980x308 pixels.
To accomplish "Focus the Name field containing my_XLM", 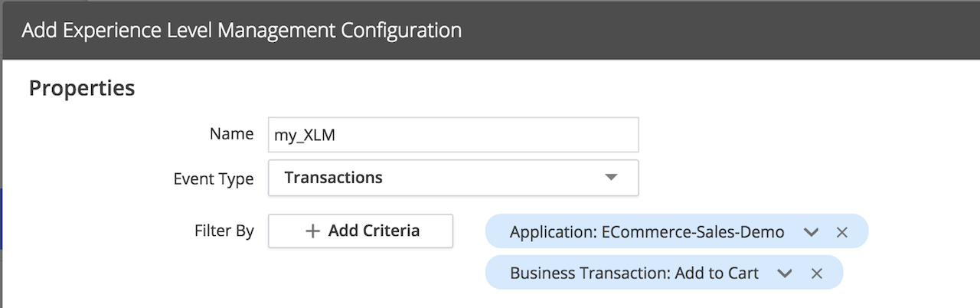I will click(453, 134).
